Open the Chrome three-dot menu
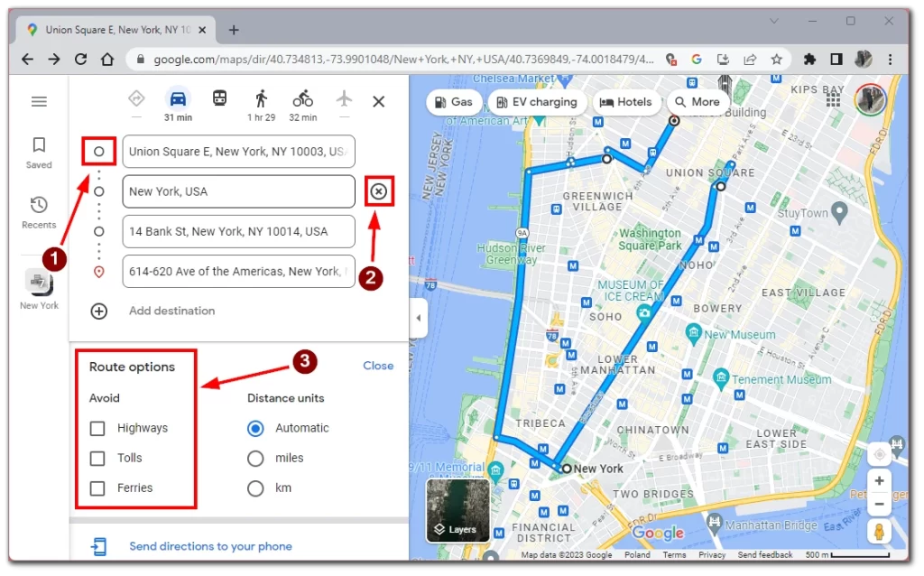Image resolution: width=924 pixels, height=576 pixels. click(891, 59)
